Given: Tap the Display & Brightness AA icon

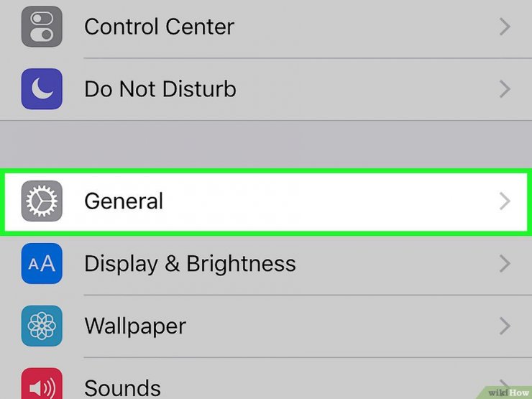Looking at the screenshot, I should point(42,263).
